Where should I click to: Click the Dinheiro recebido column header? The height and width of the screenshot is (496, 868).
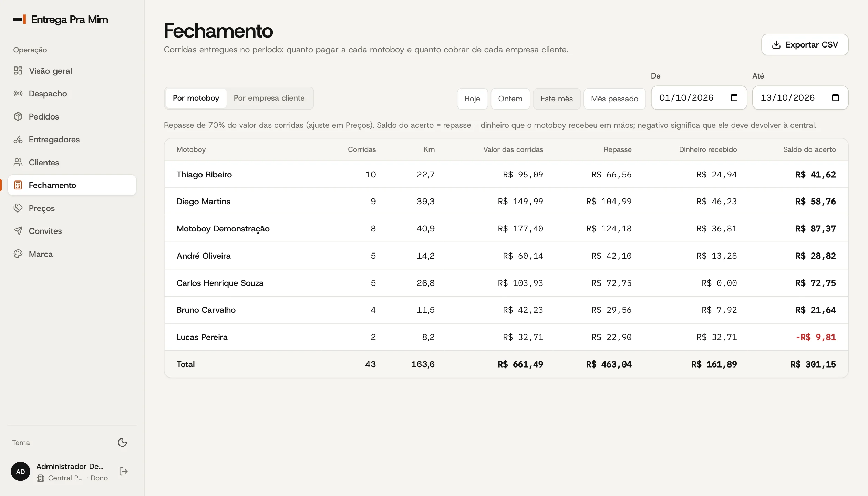click(708, 149)
